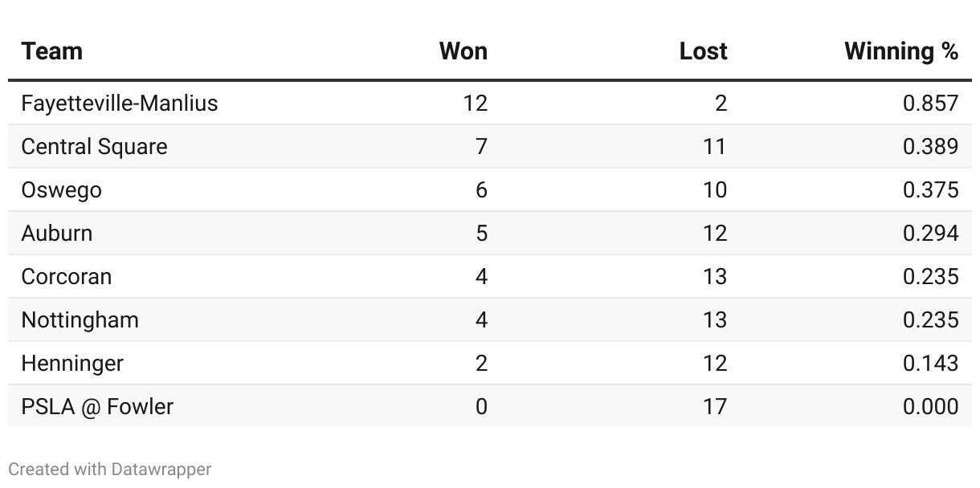The width and height of the screenshot is (980, 488).
Task: Sort table by the Team column header
Action: coord(51,51)
